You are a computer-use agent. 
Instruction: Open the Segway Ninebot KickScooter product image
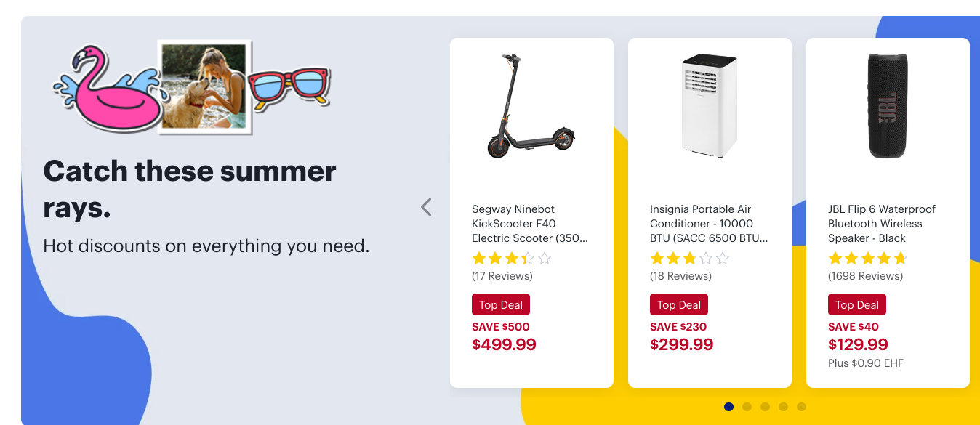click(x=531, y=106)
